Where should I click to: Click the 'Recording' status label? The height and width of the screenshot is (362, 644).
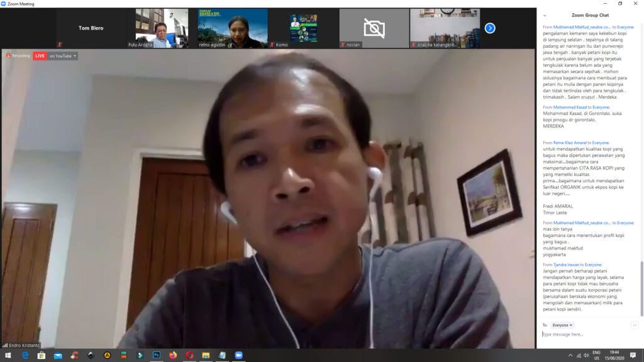[21, 56]
